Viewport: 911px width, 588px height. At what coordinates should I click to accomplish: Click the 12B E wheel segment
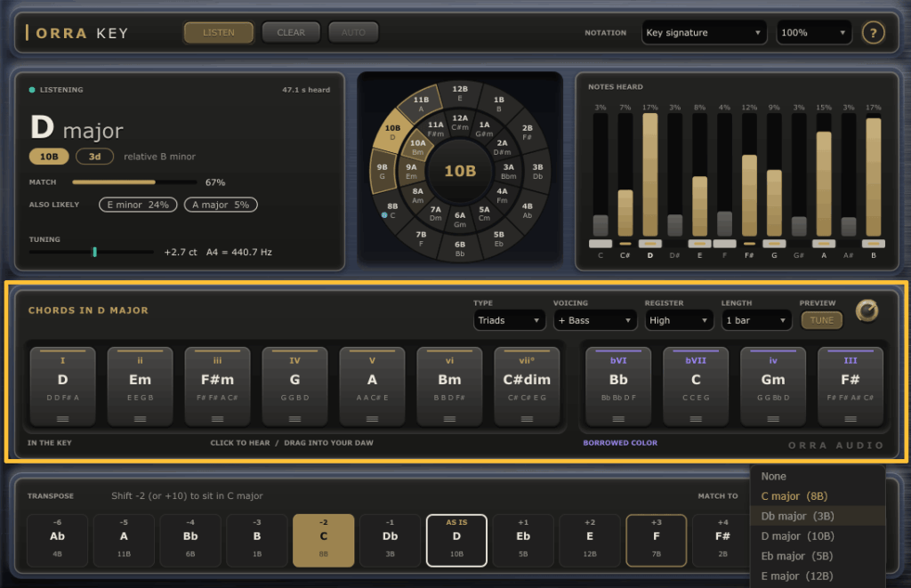[460, 93]
